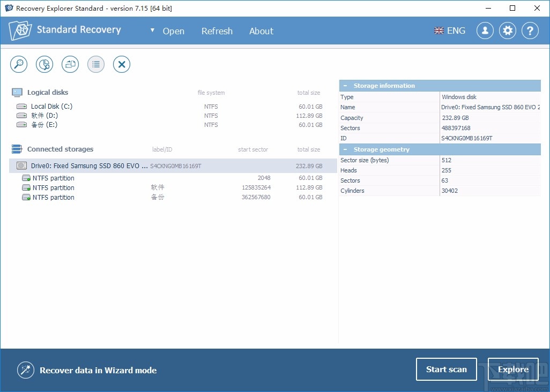Open the settings gear icon
The width and height of the screenshot is (550, 392).
point(508,31)
